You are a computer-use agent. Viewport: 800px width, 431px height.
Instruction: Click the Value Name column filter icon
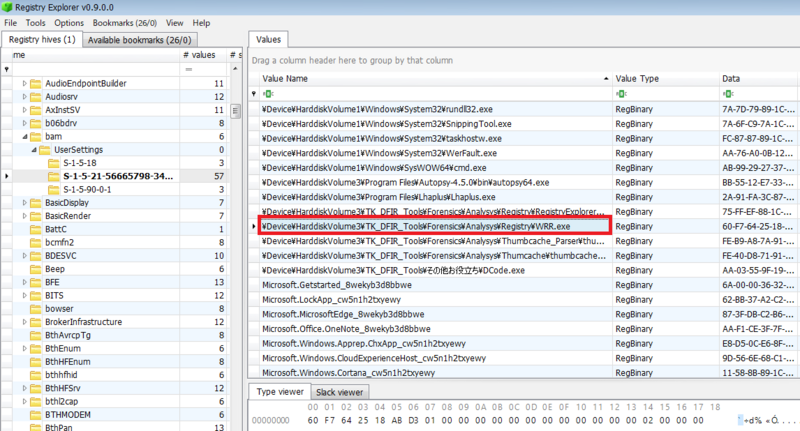(268, 94)
